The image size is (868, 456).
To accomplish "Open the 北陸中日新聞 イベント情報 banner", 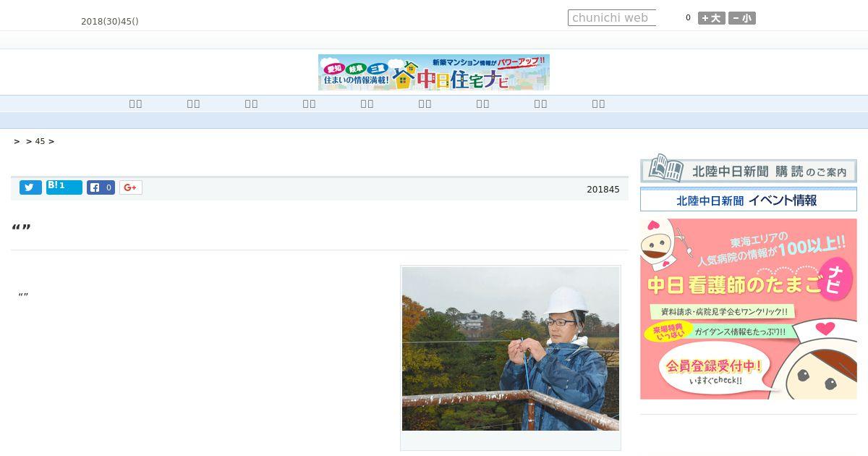I will pos(749,200).
